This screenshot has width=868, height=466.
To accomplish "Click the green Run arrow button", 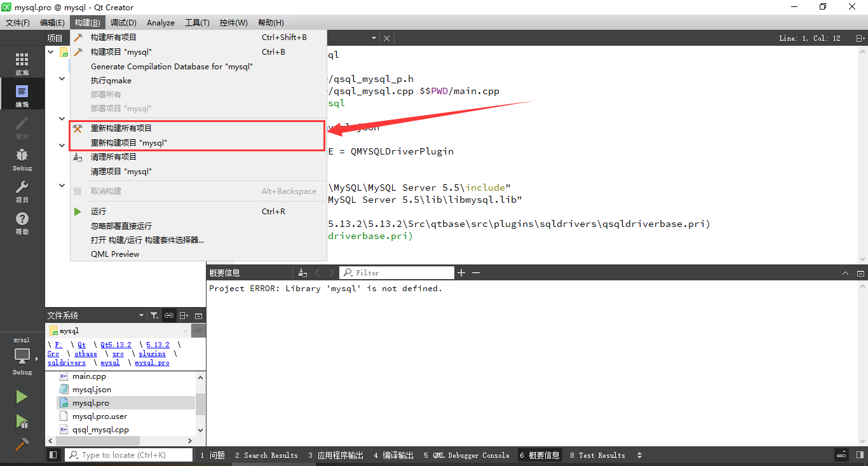I will click(22, 396).
